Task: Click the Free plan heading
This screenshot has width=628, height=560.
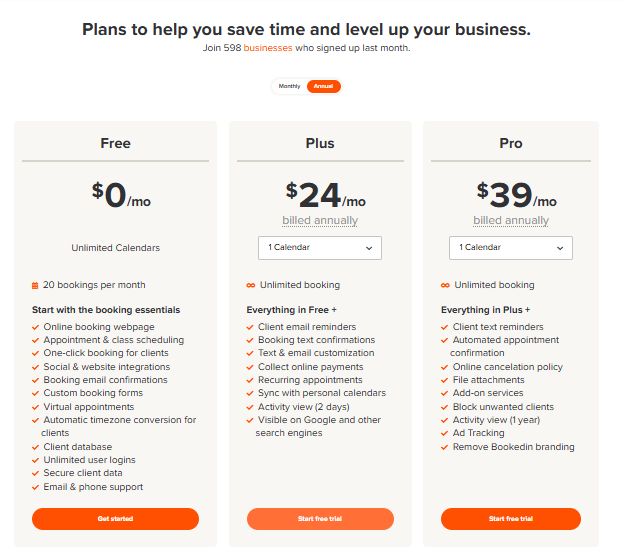Action: (x=116, y=143)
